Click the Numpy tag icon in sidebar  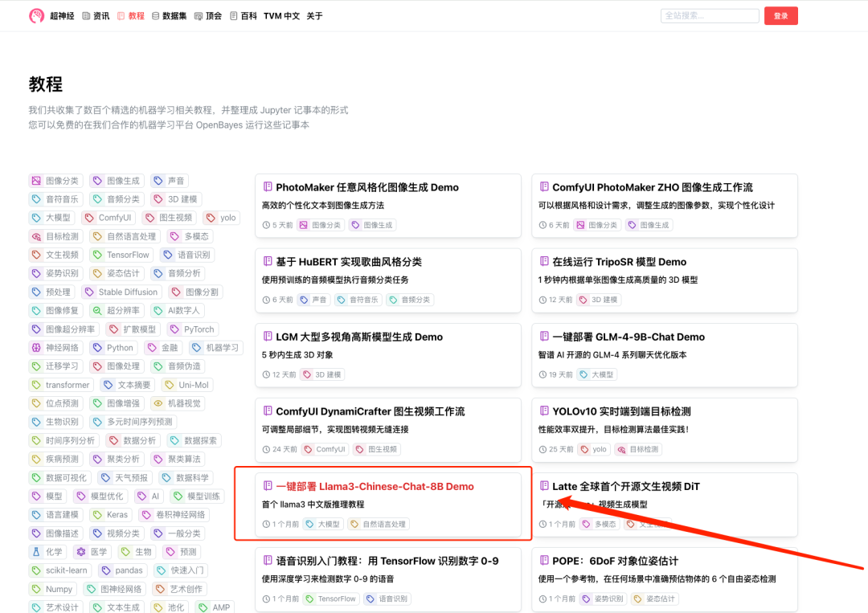[36, 589]
